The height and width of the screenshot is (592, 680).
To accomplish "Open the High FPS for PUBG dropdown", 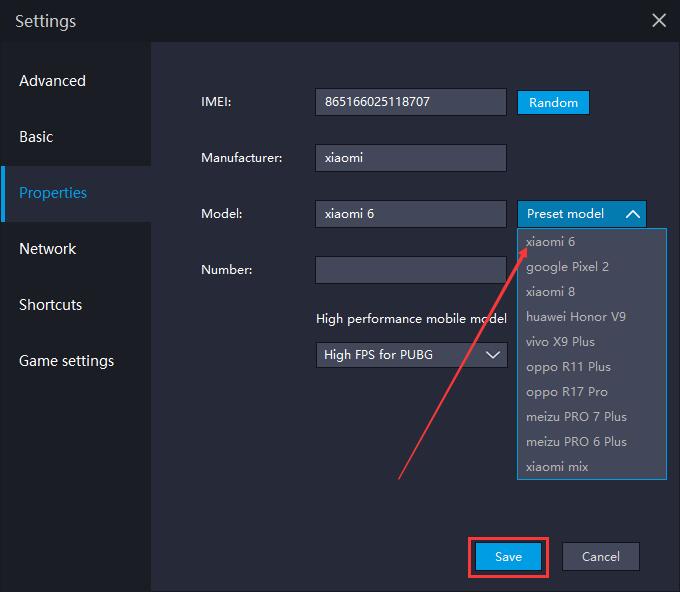I will [412, 355].
